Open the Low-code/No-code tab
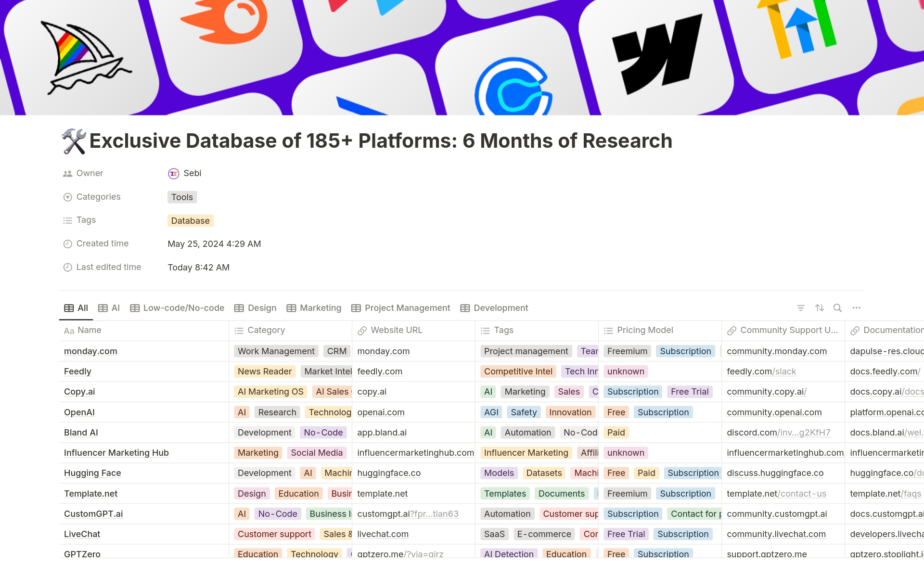Screen dimensions: 924x577 coord(178,308)
